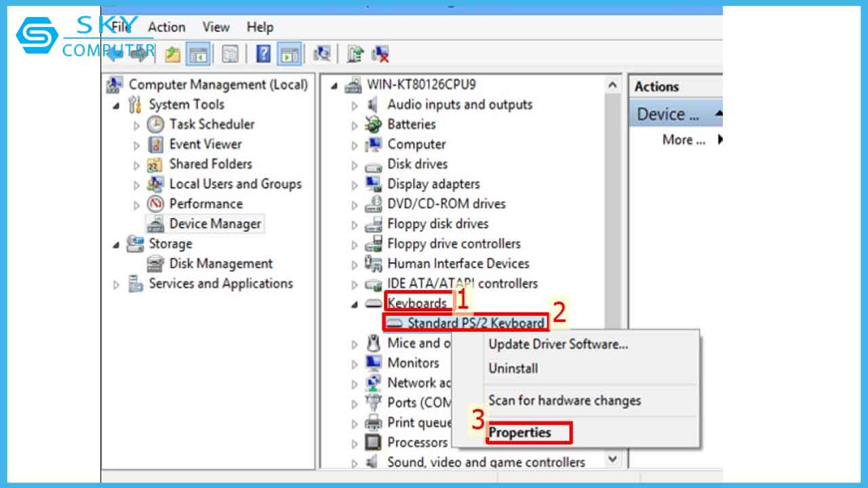The width and height of the screenshot is (868, 488).
Task: Click the blue Help question mark icon
Action: [263, 54]
